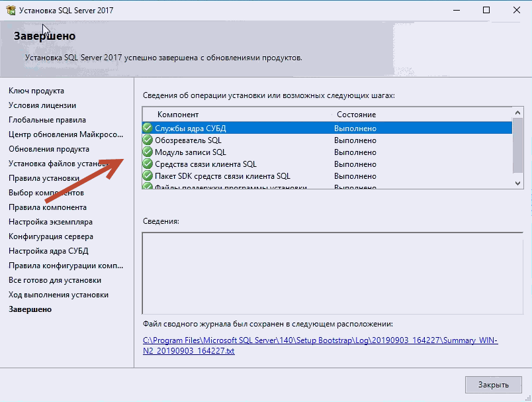Select the Ключ продукта step
Screen dimensions: 532x402
point(36,91)
